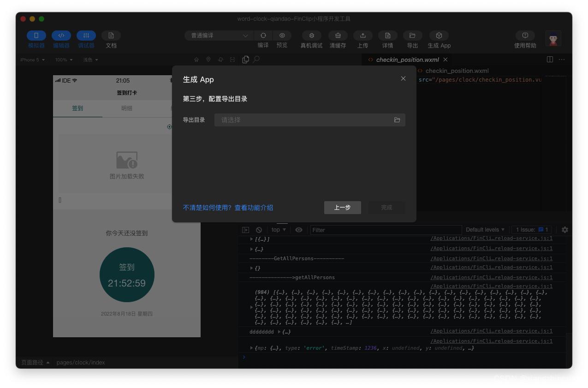Click the 生成 App toolbar icon
The height and width of the screenshot is (388, 588).
click(x=439, y=36)
